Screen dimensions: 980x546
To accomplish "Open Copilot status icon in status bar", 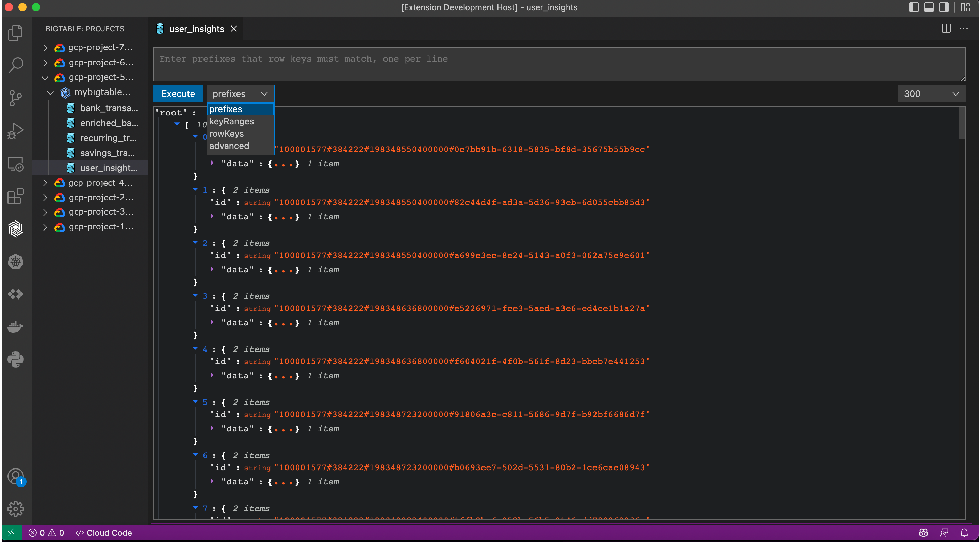I will point(923,533).
